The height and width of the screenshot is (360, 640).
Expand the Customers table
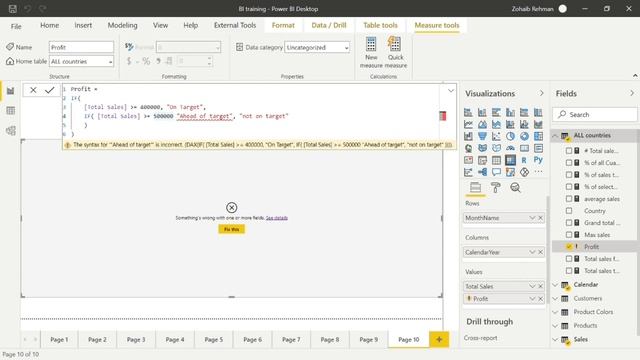[x=555, y=299]
